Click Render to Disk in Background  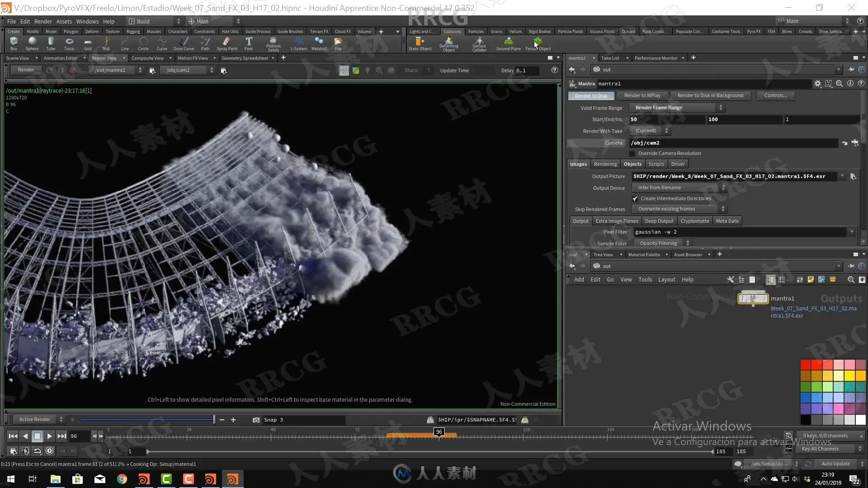pos(710,95)
